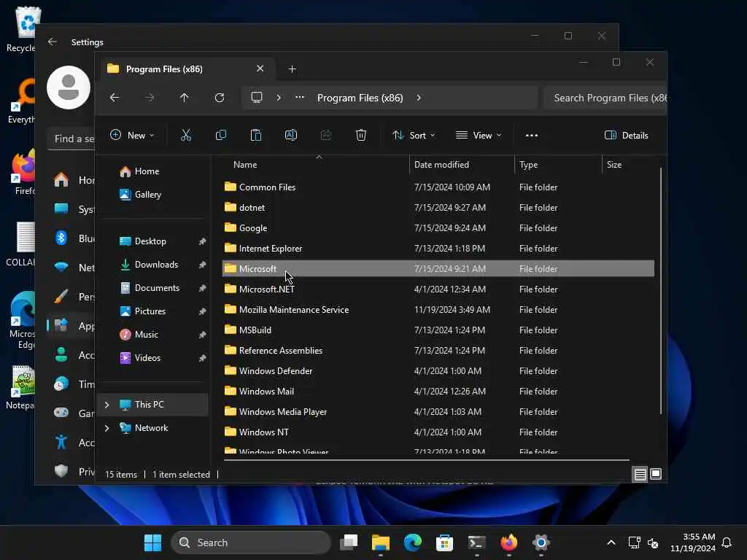Open Microsoft Edge from taskbar
The width and height of the screenshot is (747, 560).
click(413, 542)
